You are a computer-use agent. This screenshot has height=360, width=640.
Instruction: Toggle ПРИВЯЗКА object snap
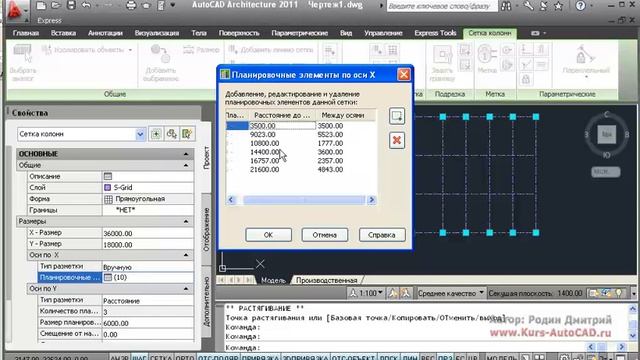[x=260, y=358]
